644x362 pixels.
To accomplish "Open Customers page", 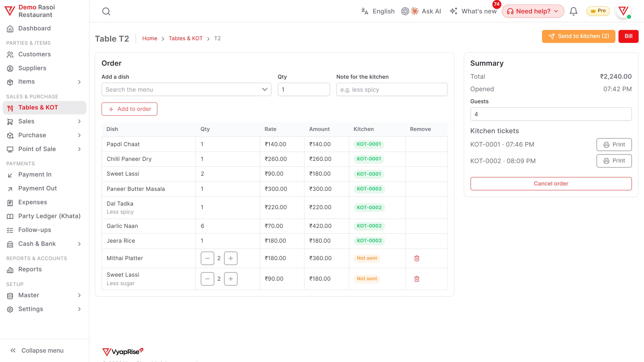I will 45,54.
